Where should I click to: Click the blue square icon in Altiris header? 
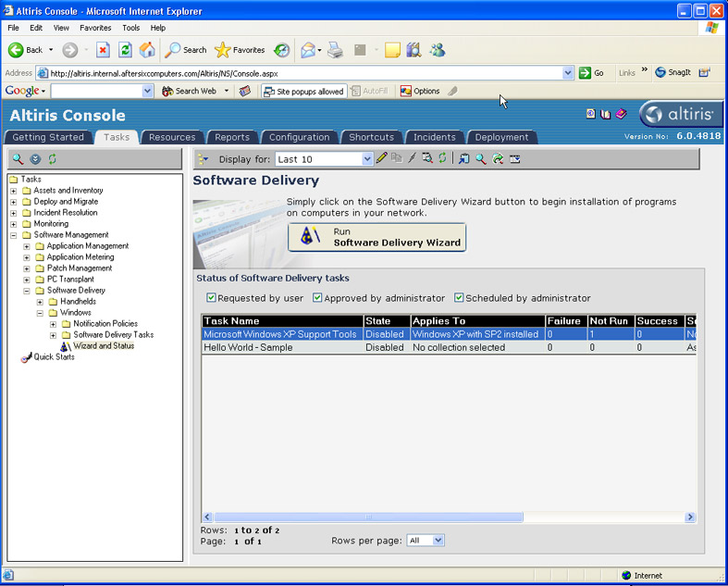pyautogui.click(x=590, y=114)
